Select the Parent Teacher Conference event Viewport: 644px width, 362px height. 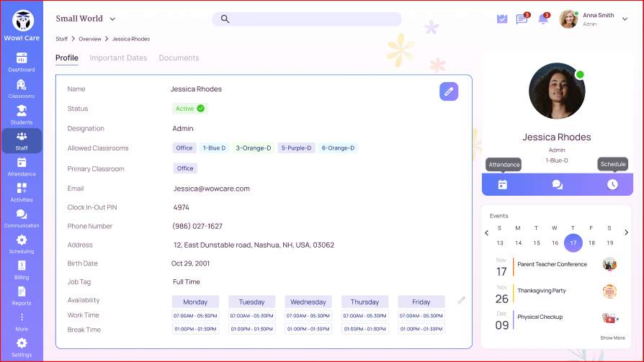click(552, 265)
